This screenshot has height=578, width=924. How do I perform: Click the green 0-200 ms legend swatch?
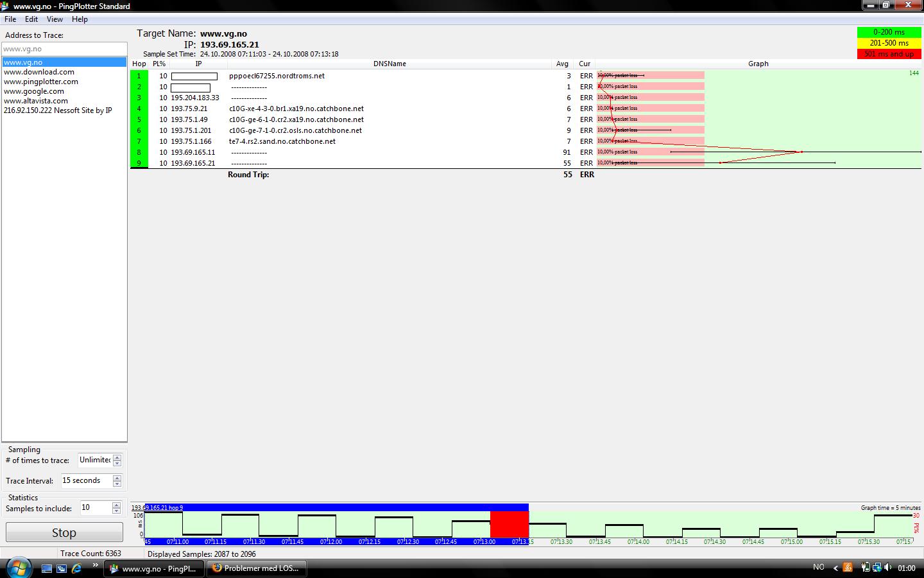point(889,32)
